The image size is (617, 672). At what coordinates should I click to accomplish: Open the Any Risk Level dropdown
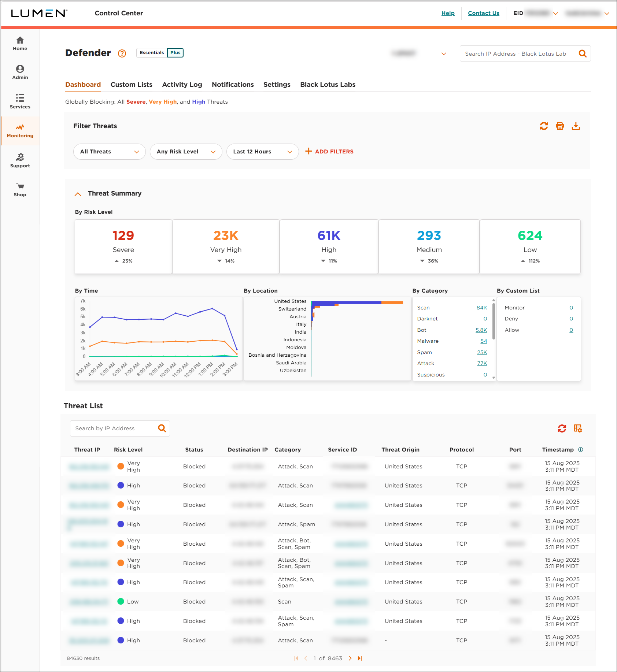tap(186, 152)
